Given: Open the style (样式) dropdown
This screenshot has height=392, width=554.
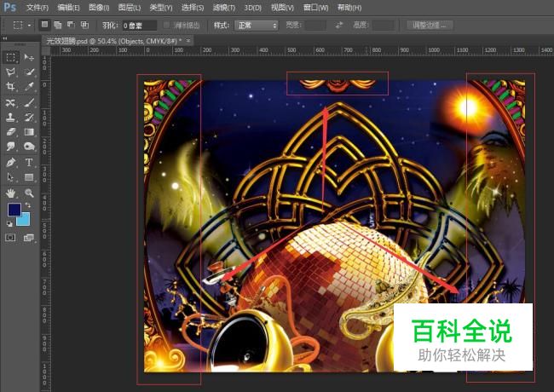Looking at the screenshot, I should point(257,26).
